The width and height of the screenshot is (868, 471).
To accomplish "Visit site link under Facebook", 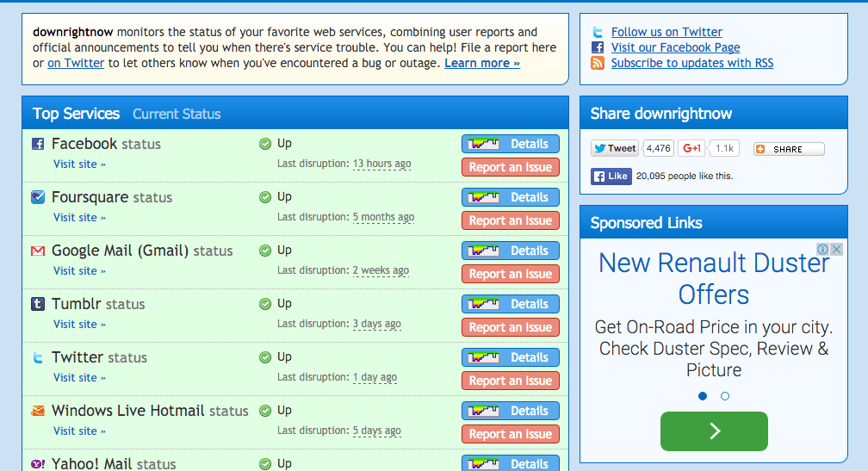I will 79,164.
